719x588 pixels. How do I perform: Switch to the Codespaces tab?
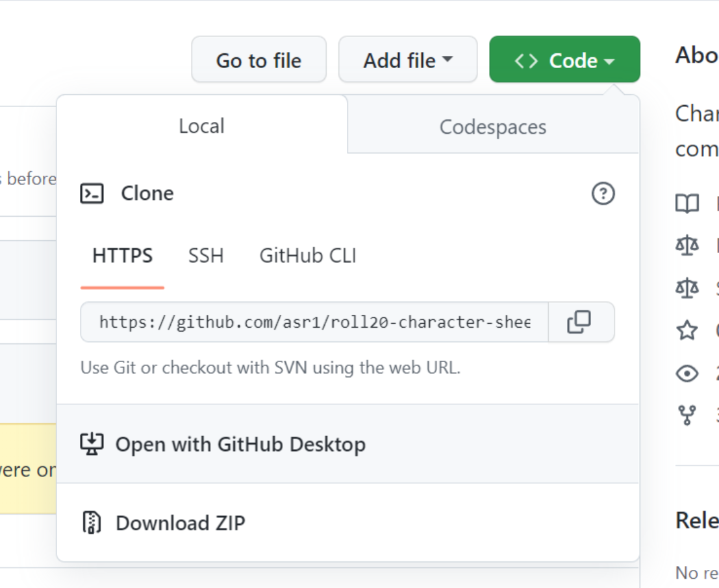493,127
